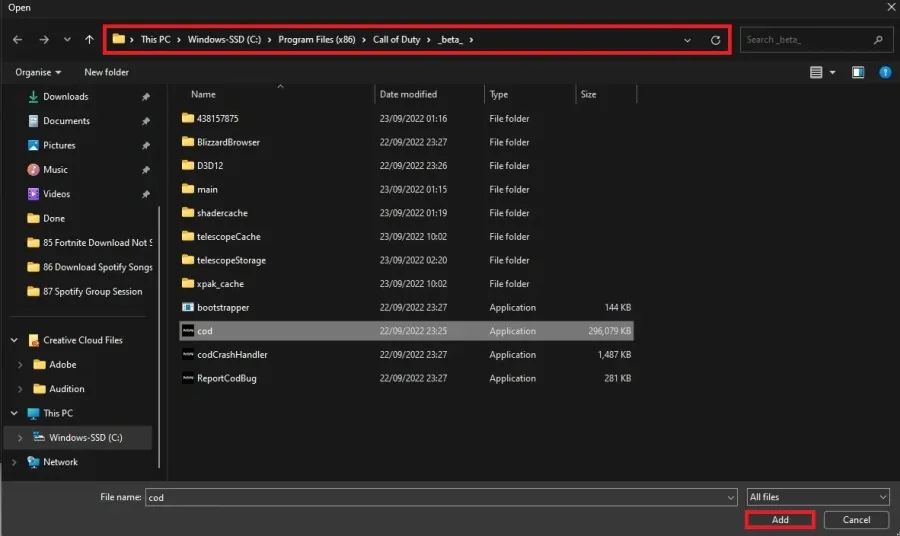900x536 pixels.
Task: Click the Add button
Action: pos(780,520)
